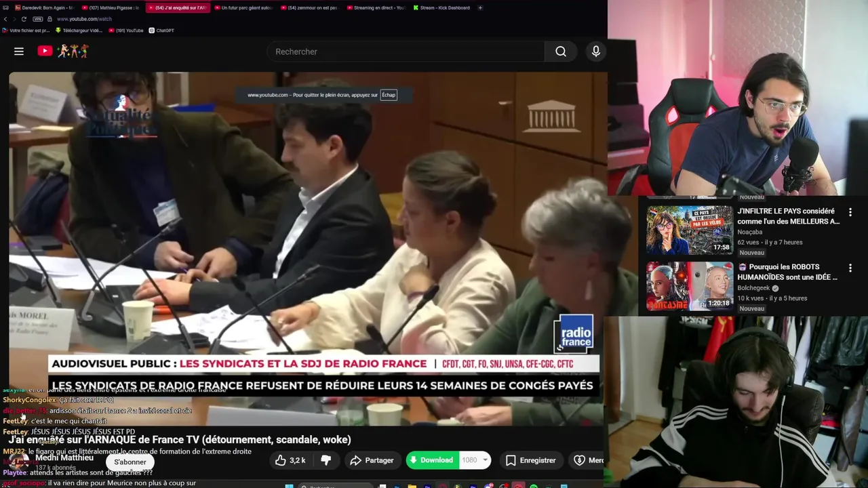Open the Votre fichier est pr... bookmark
868x488 pixels.
click(x=26, y=30)
